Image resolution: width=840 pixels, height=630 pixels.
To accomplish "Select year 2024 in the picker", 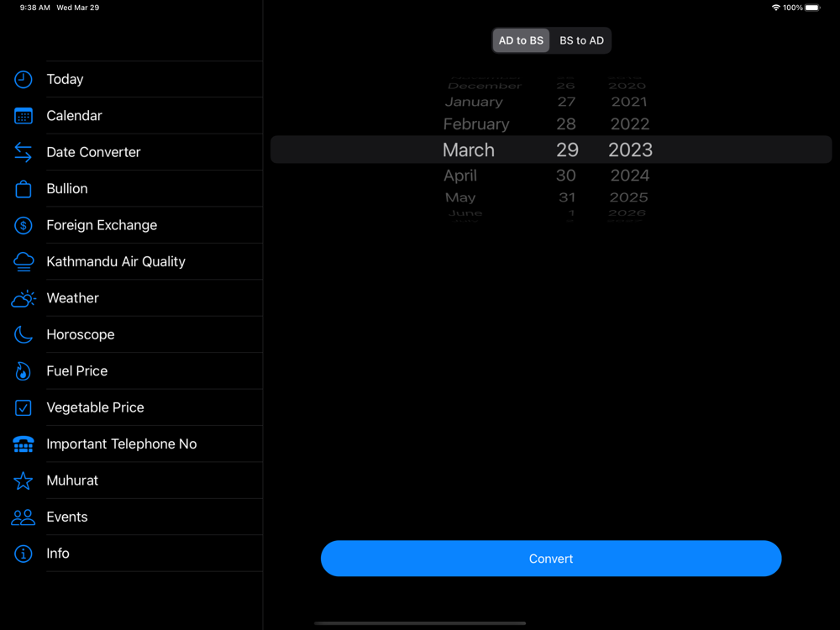I will pos(629,176).
